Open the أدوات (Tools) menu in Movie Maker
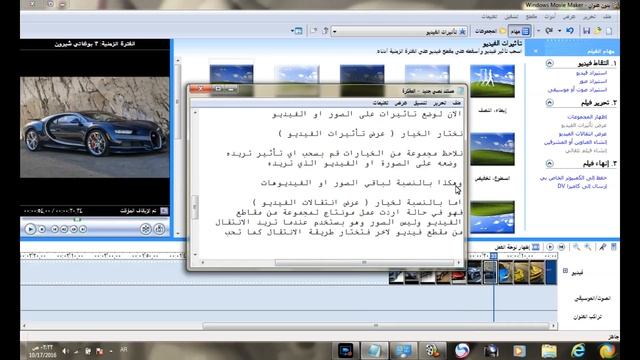The height and width of the screenshot is (360, 640). [x=550, y=17]
